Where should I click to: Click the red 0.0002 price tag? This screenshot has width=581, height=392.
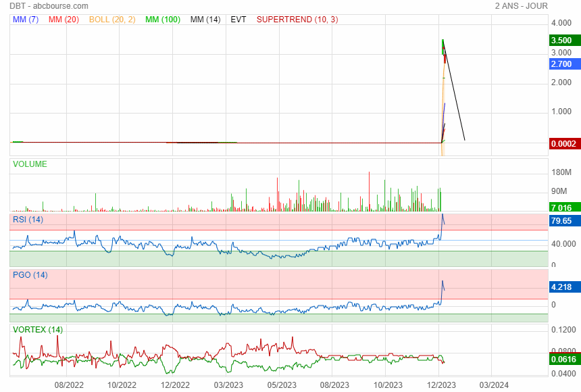point(565,144)
